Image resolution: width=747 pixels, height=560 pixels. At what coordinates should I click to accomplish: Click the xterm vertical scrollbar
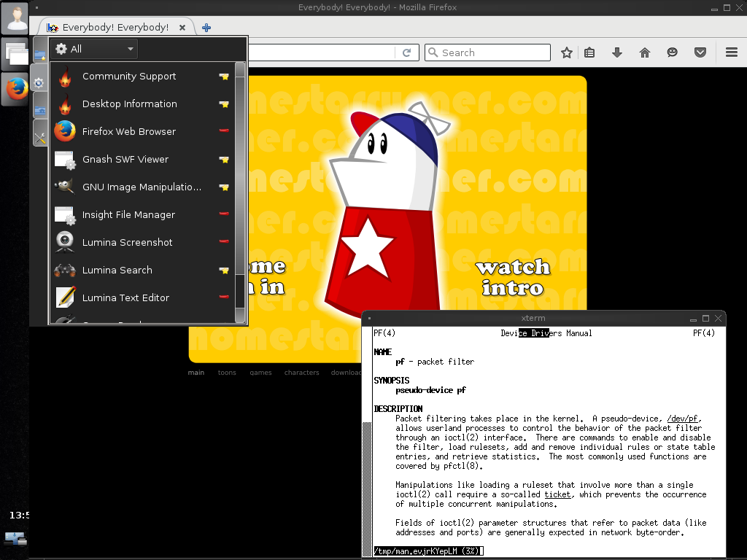367,441
